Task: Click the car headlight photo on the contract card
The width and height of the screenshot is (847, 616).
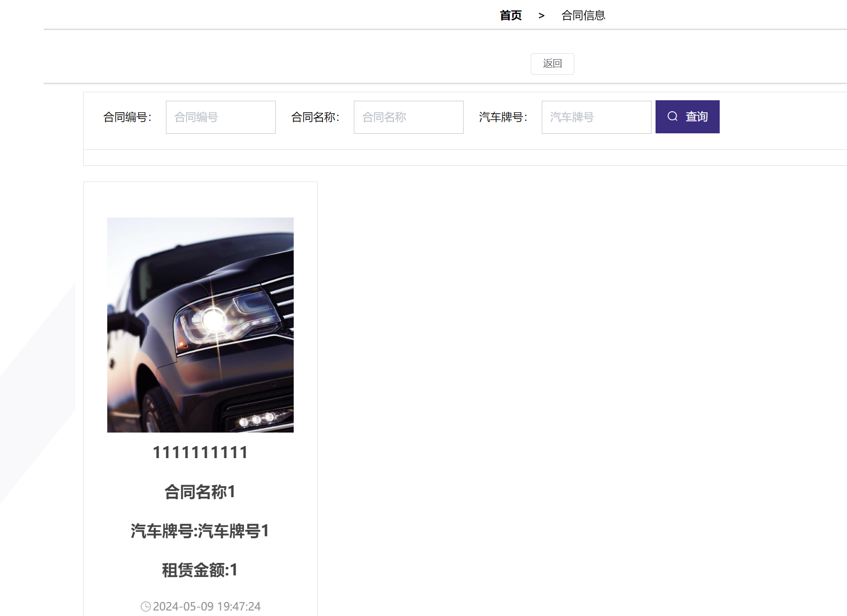Action: [x=200, y=325]
